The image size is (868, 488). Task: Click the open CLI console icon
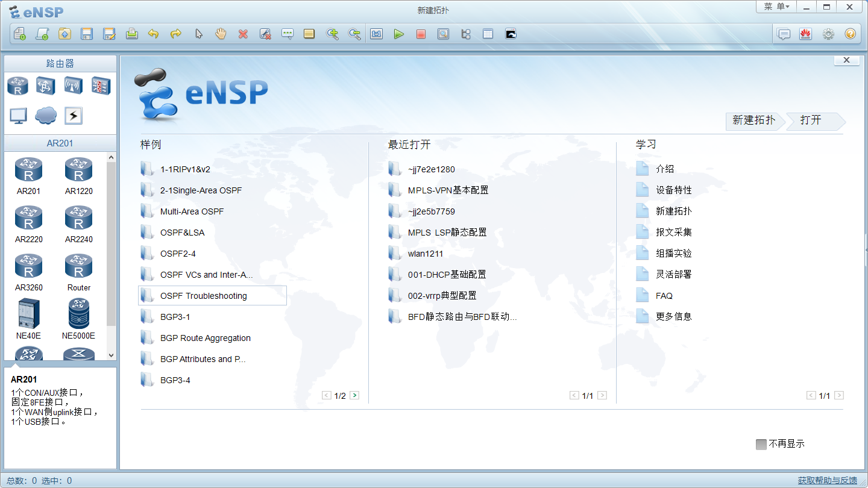(511, 34)
